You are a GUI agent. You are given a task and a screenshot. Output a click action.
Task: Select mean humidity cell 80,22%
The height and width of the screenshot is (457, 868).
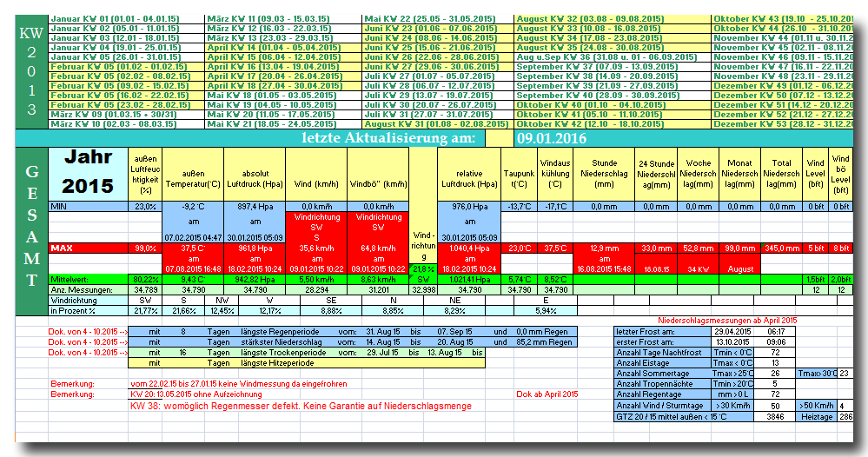click(x=146, y=280)
